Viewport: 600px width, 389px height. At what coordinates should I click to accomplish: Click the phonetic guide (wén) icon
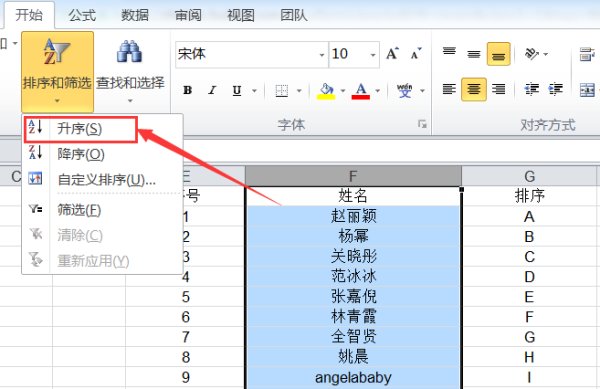(x=404, y=91)
